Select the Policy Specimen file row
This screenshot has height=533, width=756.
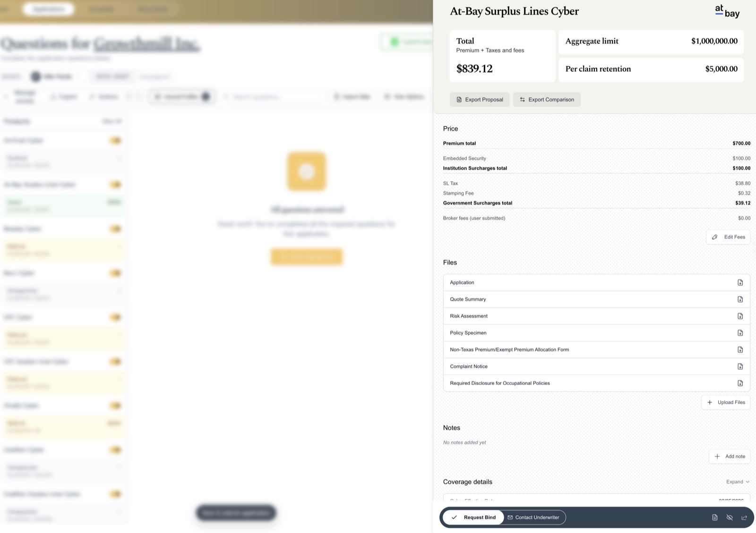click(596, 333)
